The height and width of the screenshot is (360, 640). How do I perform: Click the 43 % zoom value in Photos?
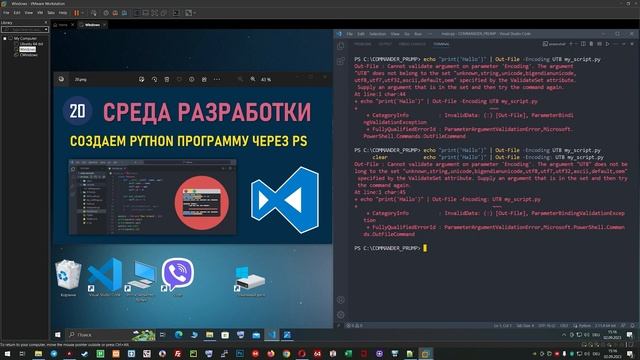(x=266, y=80)
